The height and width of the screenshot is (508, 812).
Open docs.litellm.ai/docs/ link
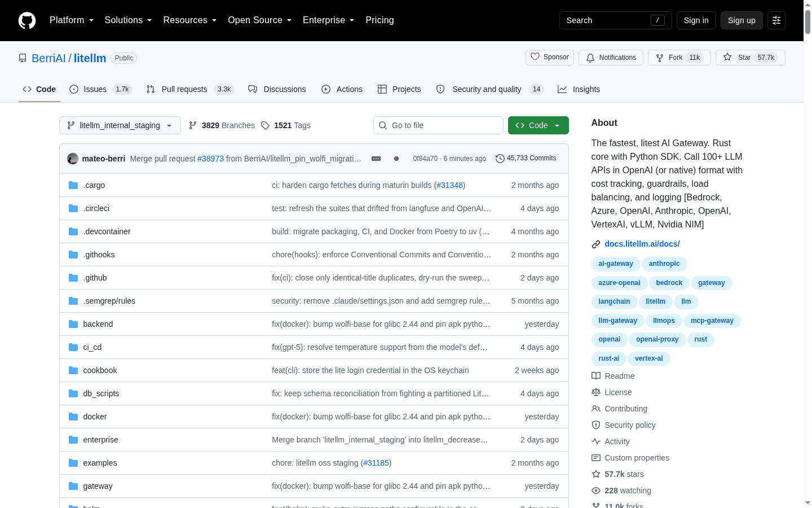tap(642, 244)
